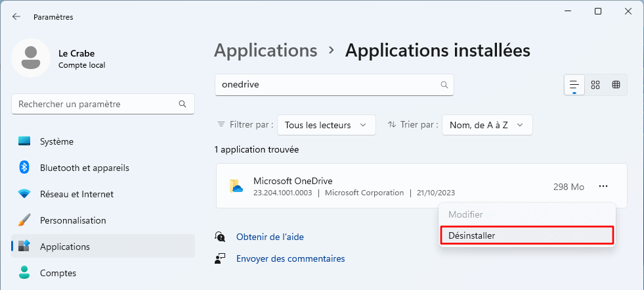Switch to table view layout icon
Image resolution: width=644 pixels, height=290 pixels.
pos(616,85)
